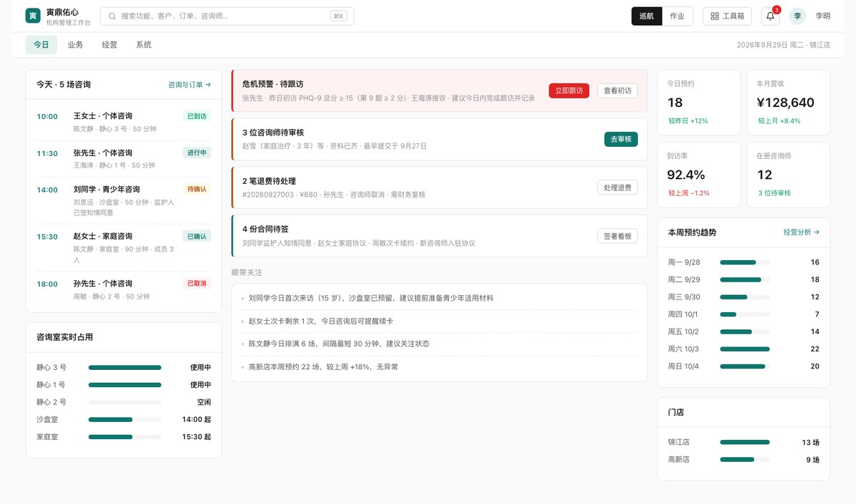Click the 刘同学今日首次来访 note

[439, 298]
